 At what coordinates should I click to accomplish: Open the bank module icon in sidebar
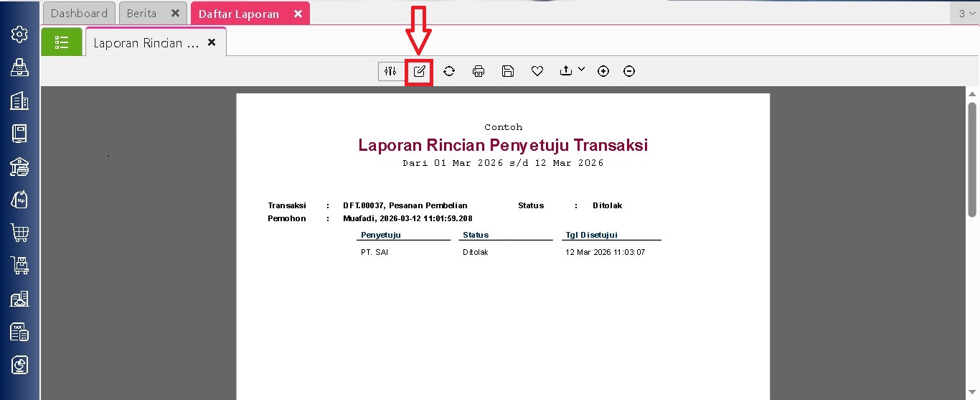point(19,167)
